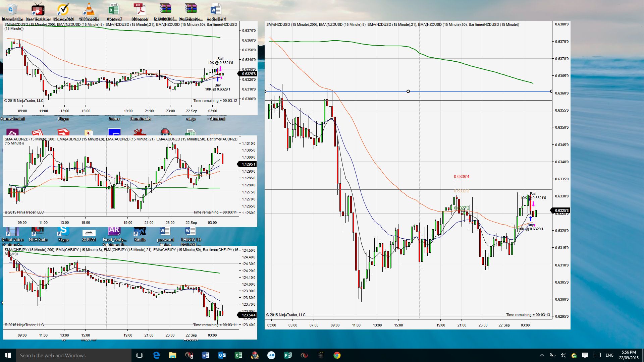
Task: Click Google Chrome taskbar icon
Action: (337, 355)
